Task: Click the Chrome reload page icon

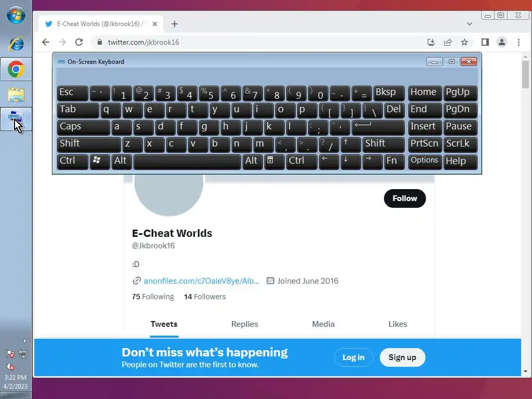Action: pyautogui.click(x=79, y=42)
